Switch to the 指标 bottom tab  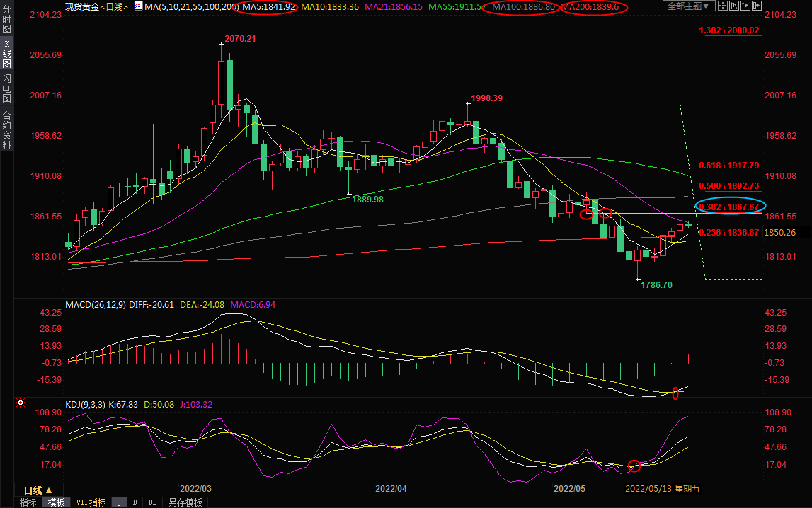pos(28,502)
